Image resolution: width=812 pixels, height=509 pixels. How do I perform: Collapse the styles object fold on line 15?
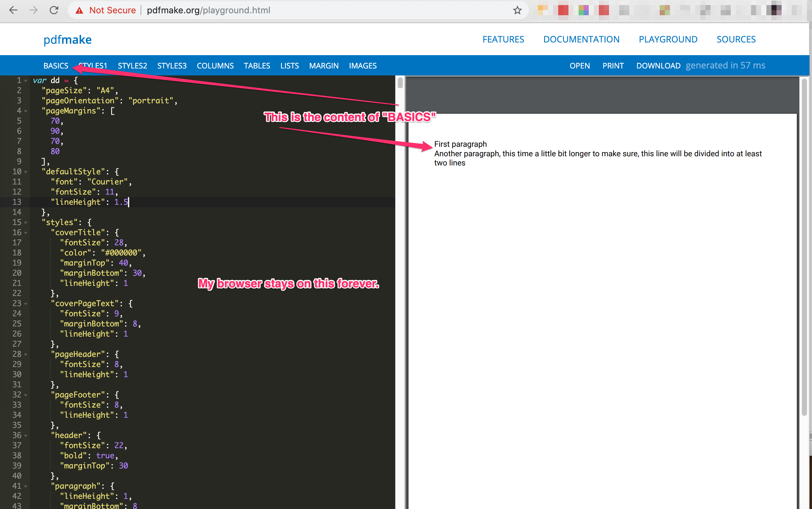tap(26, 222)
